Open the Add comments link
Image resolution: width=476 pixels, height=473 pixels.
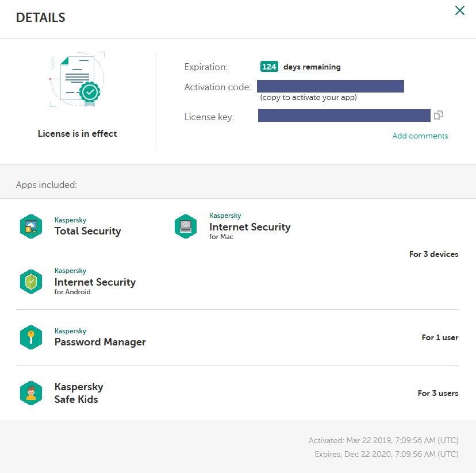420,136
